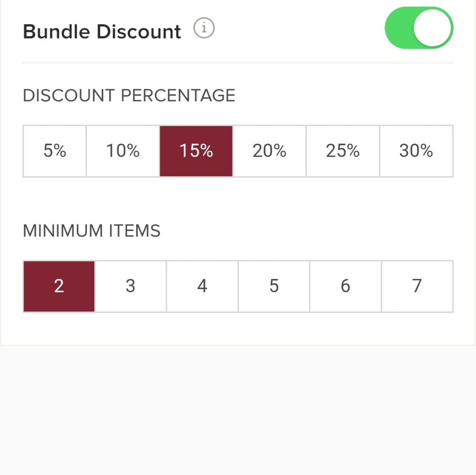476x475 pixels.
Task: Click the green toggle knob
Action: pyautogui.click(x=432, y=28)
